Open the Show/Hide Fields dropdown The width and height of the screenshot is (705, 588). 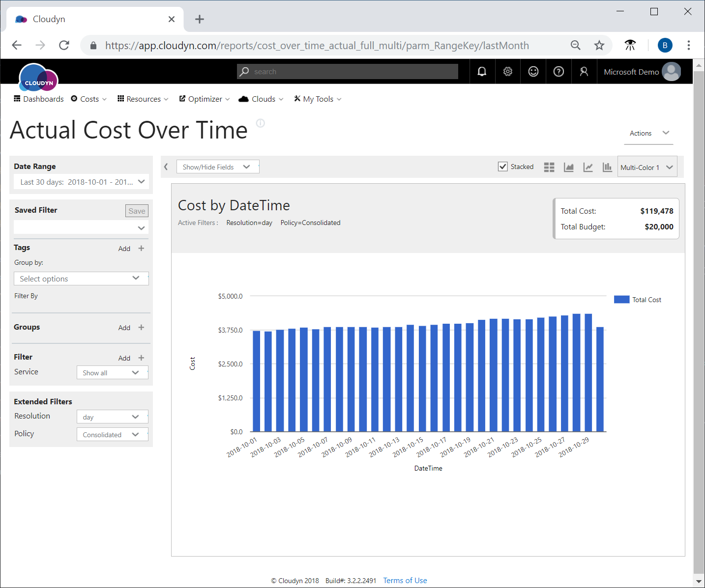[x=218, y=167]
